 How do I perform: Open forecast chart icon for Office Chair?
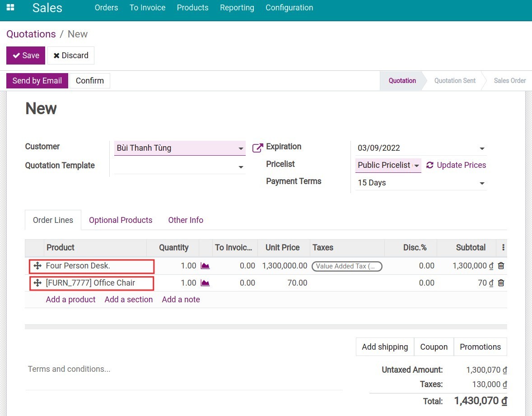[x=205, y=283]
